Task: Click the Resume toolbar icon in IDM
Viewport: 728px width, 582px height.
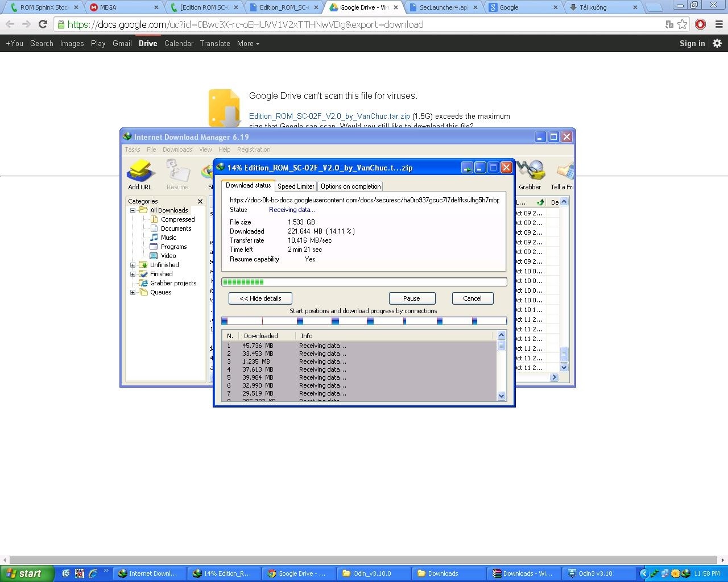Action: (177, 174)
